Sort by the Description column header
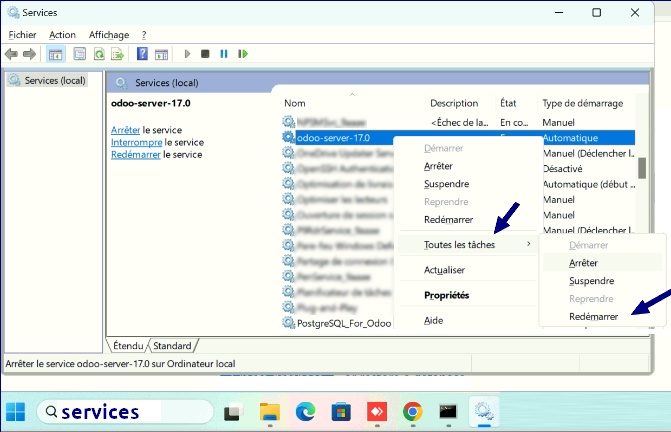Image resolution: width=671 pixels, height=432 pixels. (454, 103)
